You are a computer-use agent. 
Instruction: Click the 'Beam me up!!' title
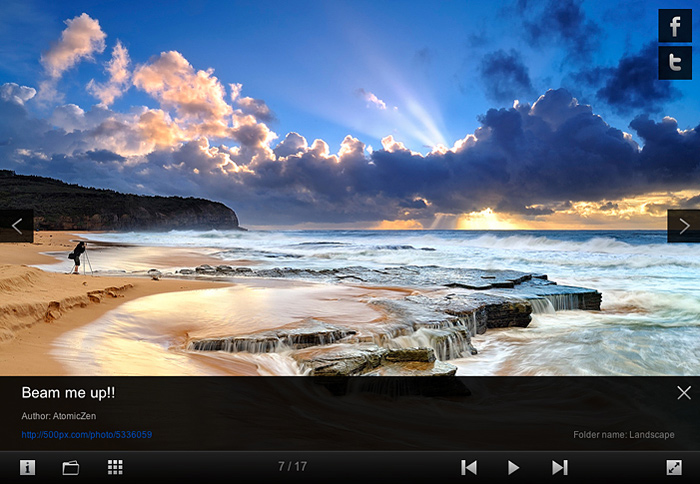[x=68, y=392]
